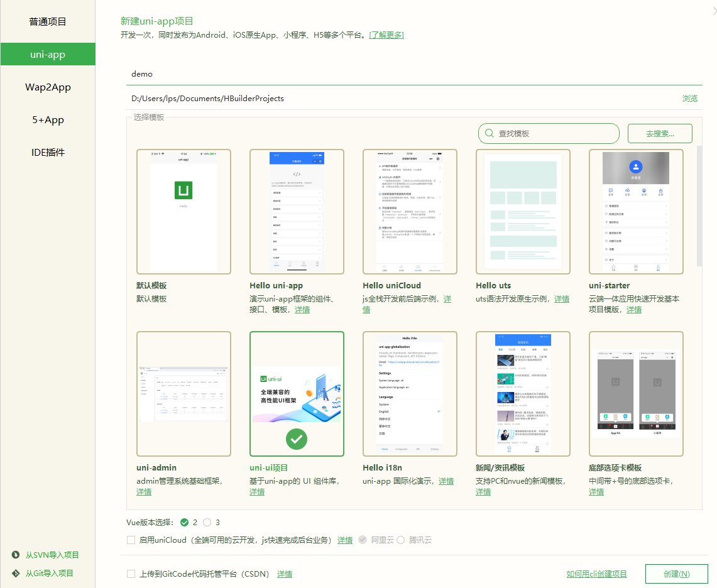
Task: Open 详情 link under uni-admin
Action: pyautogui.click(x=143, y=491)
